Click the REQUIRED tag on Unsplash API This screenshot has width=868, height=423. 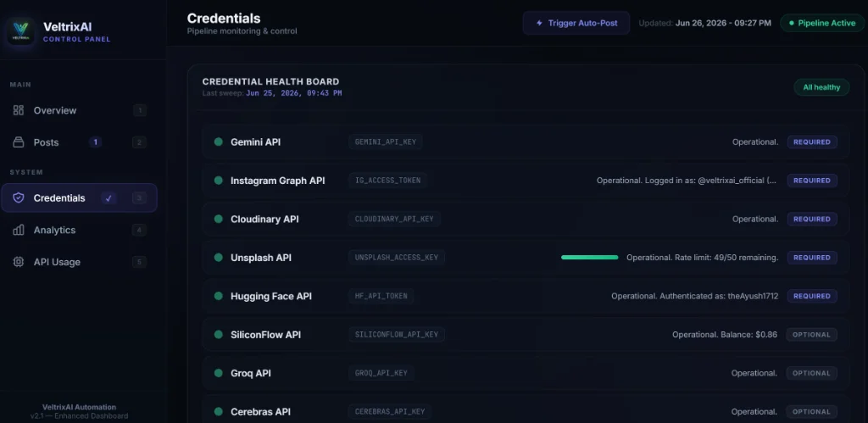point(812,258)
